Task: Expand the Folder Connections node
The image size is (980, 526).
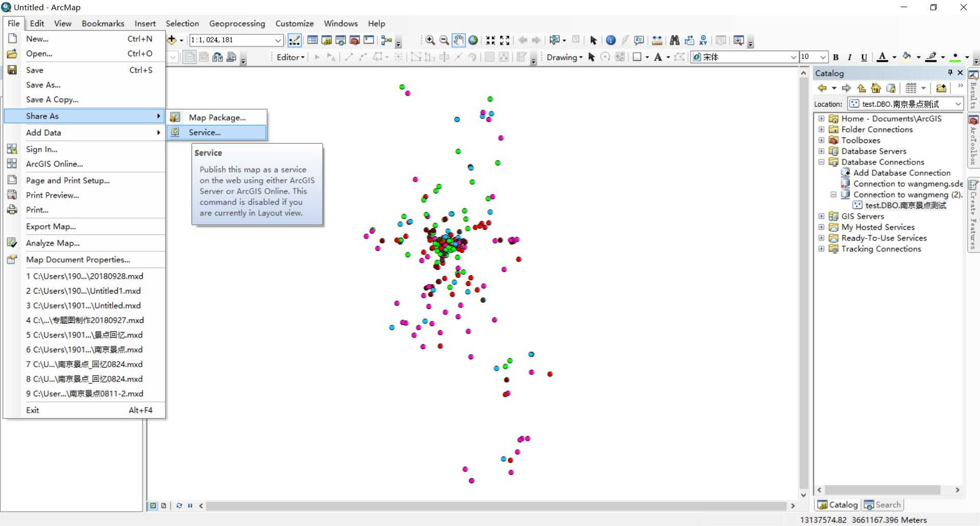Action: [821, 129]
